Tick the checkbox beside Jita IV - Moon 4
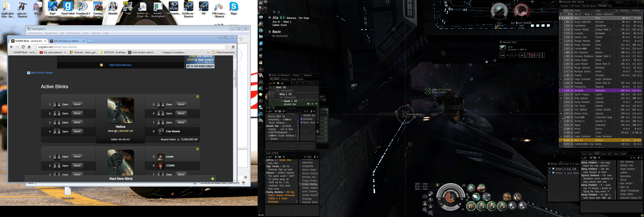The image size is (644, 217). coord(561,14)
